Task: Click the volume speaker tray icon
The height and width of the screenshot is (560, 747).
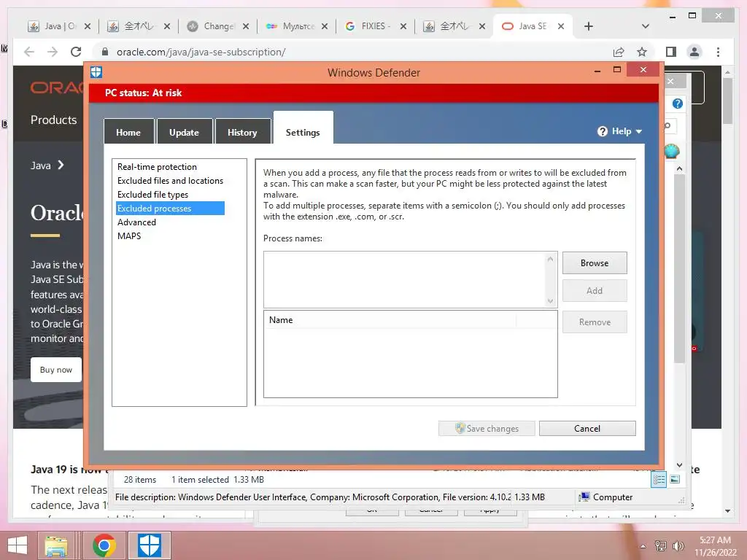Action: pos(678,545)
